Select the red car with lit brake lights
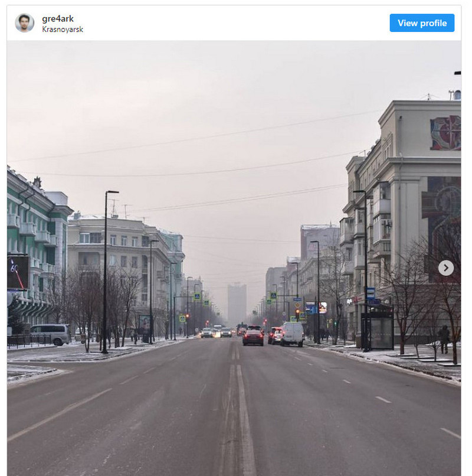This screenshot has height=476, width=472. click(x=253, y=337)
